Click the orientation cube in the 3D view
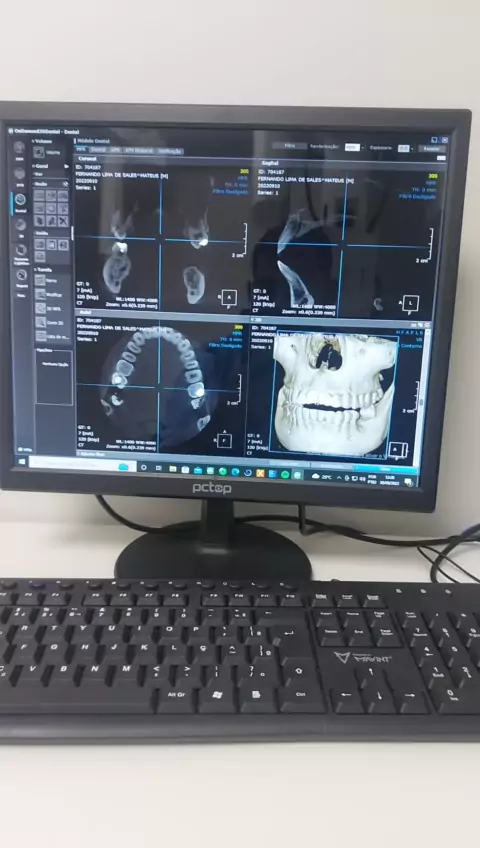480x848 pixels. coord(396,449)
